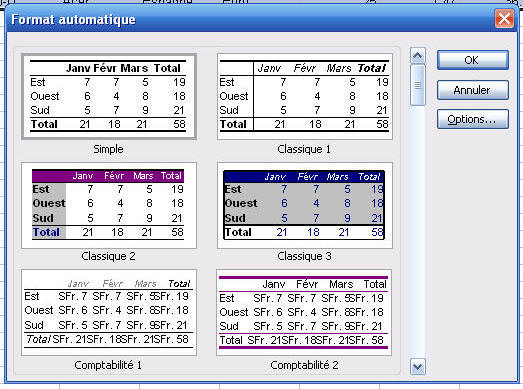The height and width of the screenshot is (389, 523).
Task: Close the Format automatique dialog
Action: 504,19
